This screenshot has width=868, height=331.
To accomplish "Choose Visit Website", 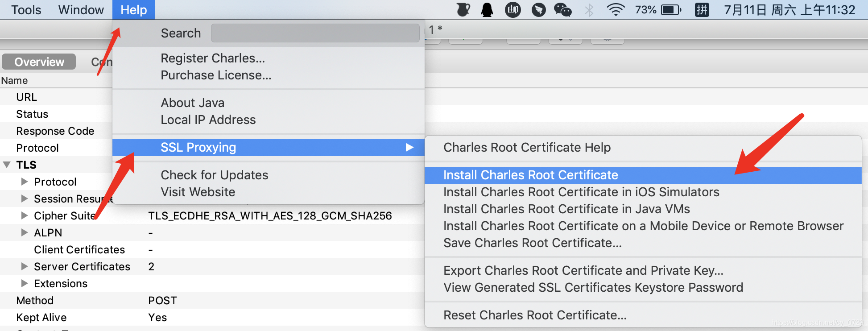I will pos(269,192).
